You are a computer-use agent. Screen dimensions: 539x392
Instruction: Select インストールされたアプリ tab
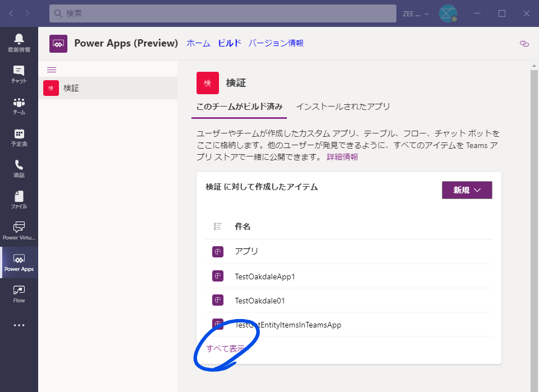343,107
